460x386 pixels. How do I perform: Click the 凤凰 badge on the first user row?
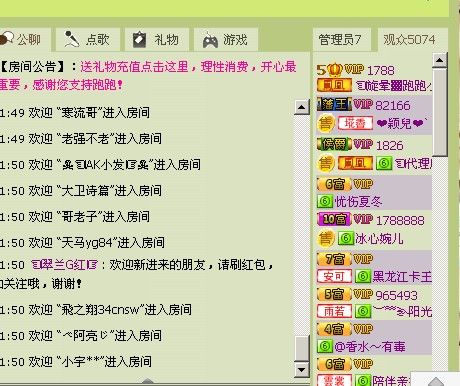pyautogui.click(x=334, y=85)
